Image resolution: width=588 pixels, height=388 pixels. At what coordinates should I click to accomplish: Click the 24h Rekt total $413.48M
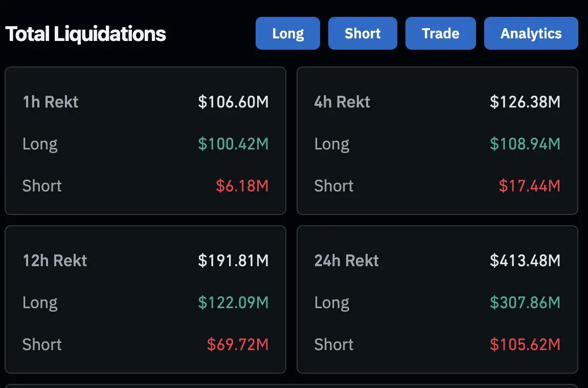pyautogui.click(x=525, y=261)
